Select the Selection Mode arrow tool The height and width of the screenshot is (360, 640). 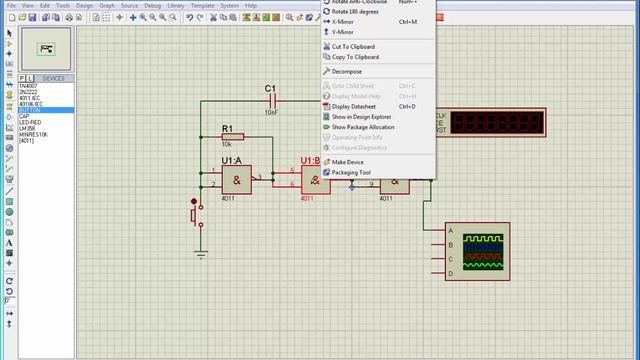click(x=9, y=33)
